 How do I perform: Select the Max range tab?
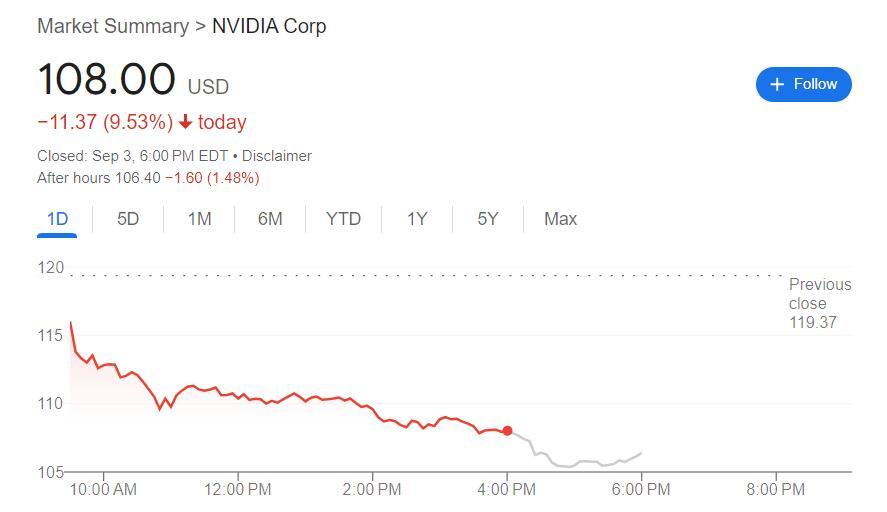560,219
